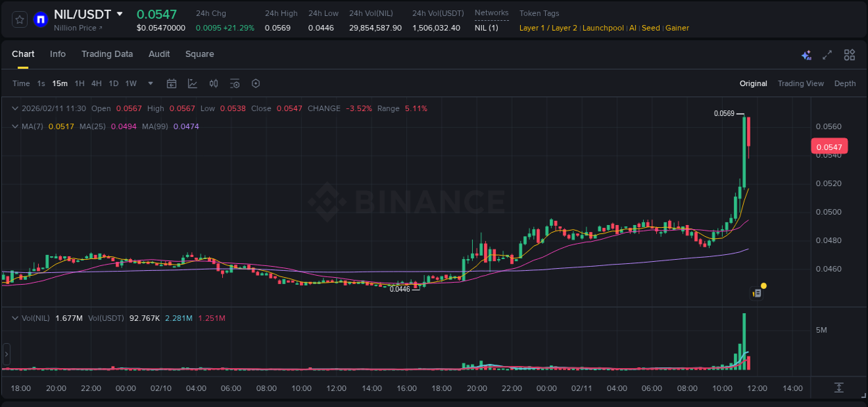Toggle the favorite star for NIL/USDT
868x407 pixels.
(x=19, y=19)
